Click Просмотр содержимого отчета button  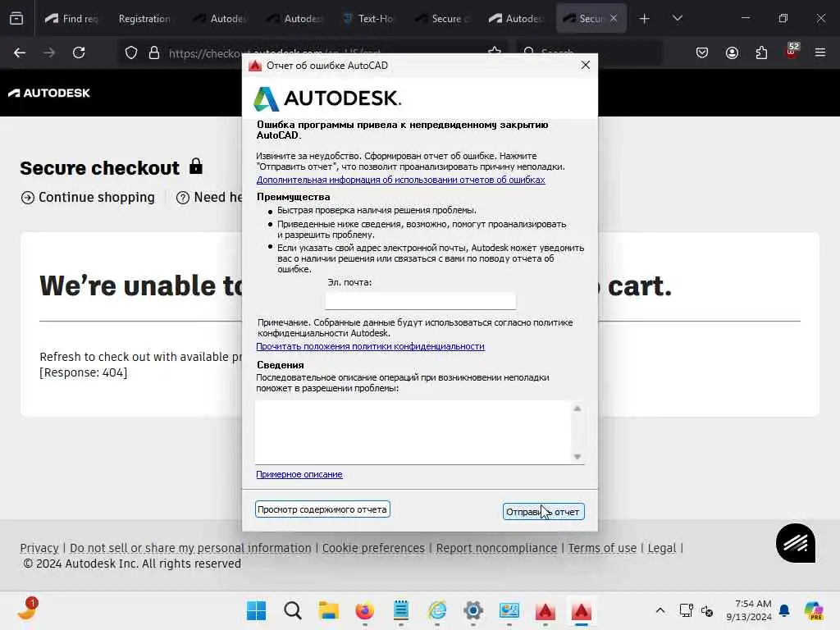322,509
